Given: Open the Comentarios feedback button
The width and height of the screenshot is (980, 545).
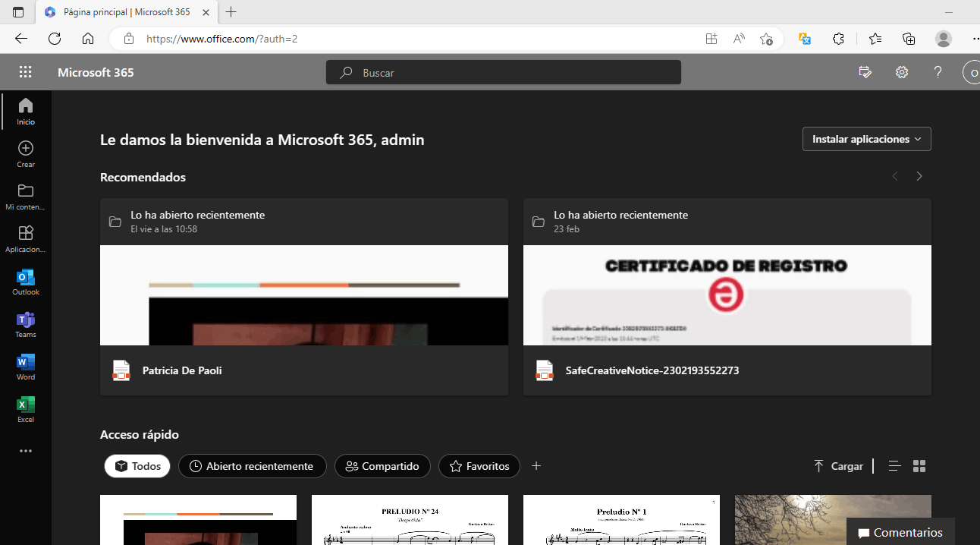Looking at the screenshot, I should [x=900, y=532].
